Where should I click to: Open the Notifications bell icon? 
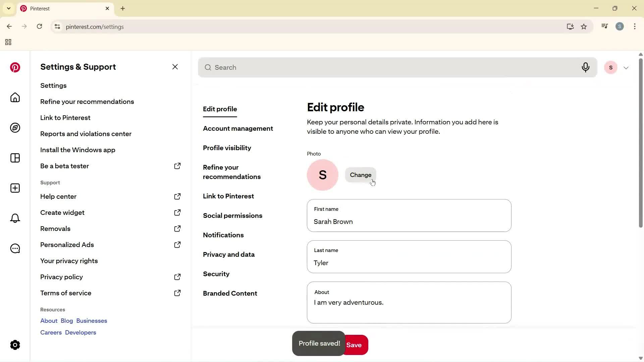15,218
